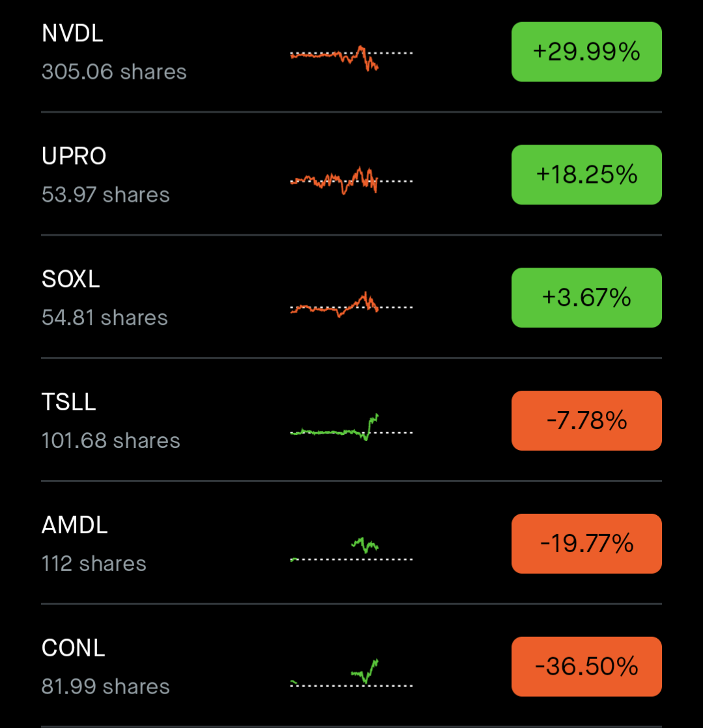Select the 305.06 shares text

pos(114,72)
